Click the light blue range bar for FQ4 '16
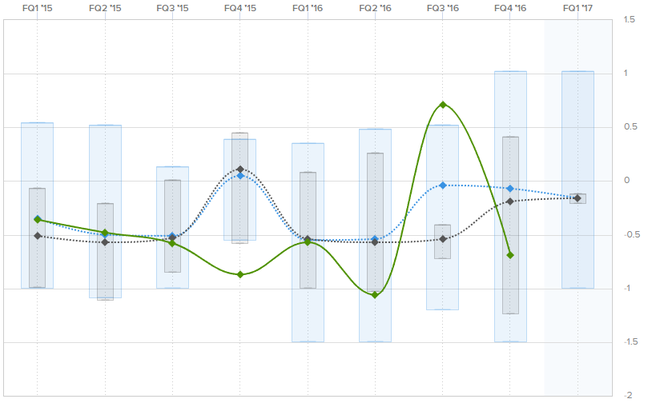 point(510,206)
